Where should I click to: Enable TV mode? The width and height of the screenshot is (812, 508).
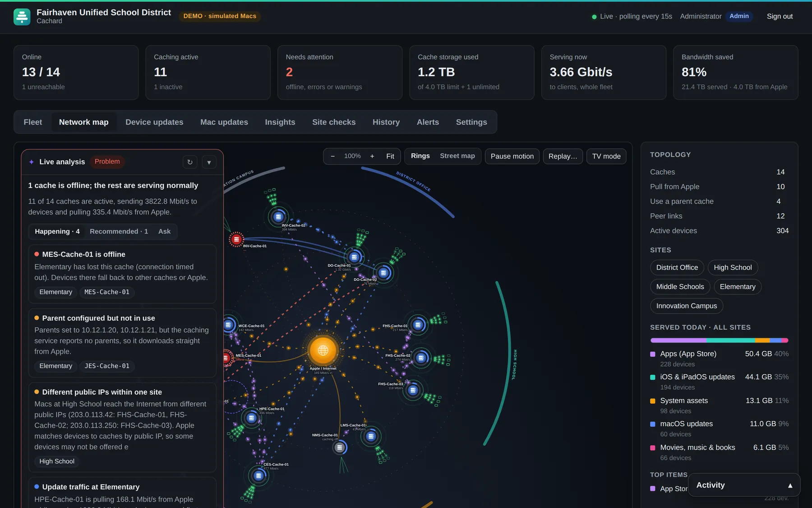point(606,156)
